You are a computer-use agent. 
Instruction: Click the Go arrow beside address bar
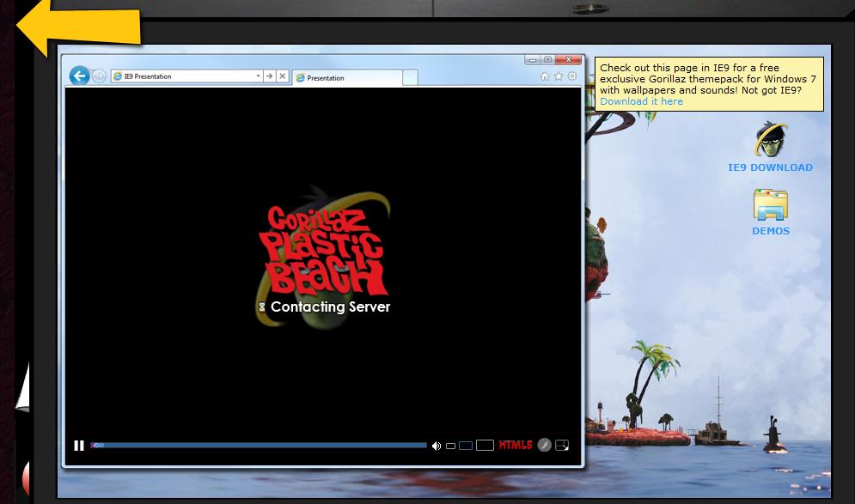(269, 76)
